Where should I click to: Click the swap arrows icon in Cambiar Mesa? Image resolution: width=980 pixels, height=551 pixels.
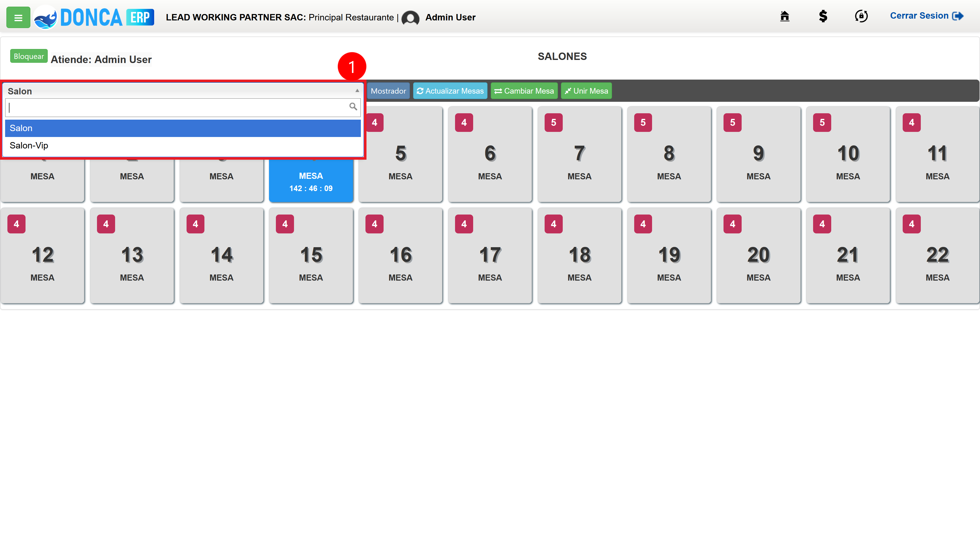pyautogui.click(x=498, y=91)
